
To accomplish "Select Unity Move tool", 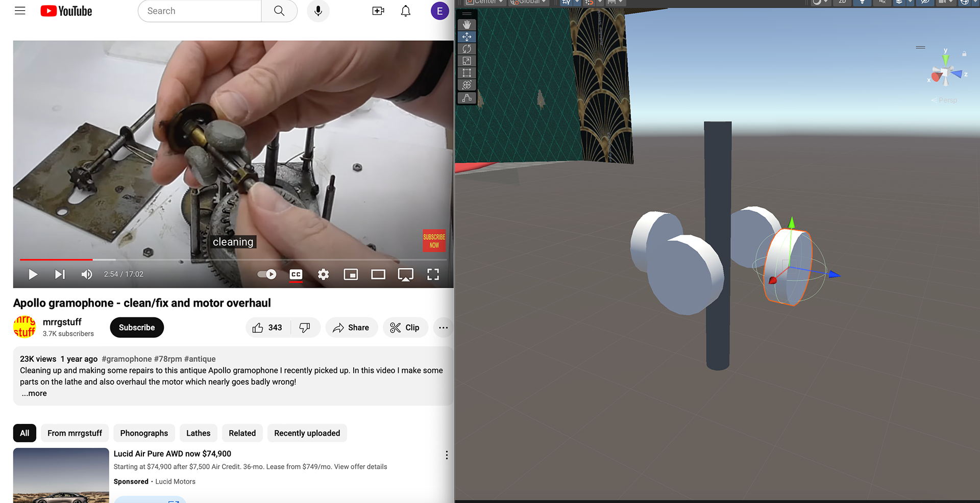I will (467, 37).
